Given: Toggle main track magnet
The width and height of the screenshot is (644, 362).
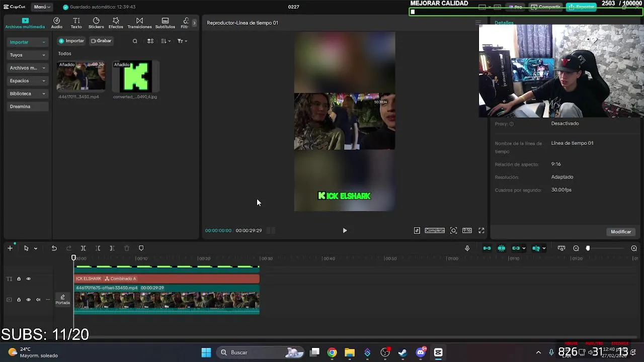Looking at the screenshot, I should click(487, 248).
